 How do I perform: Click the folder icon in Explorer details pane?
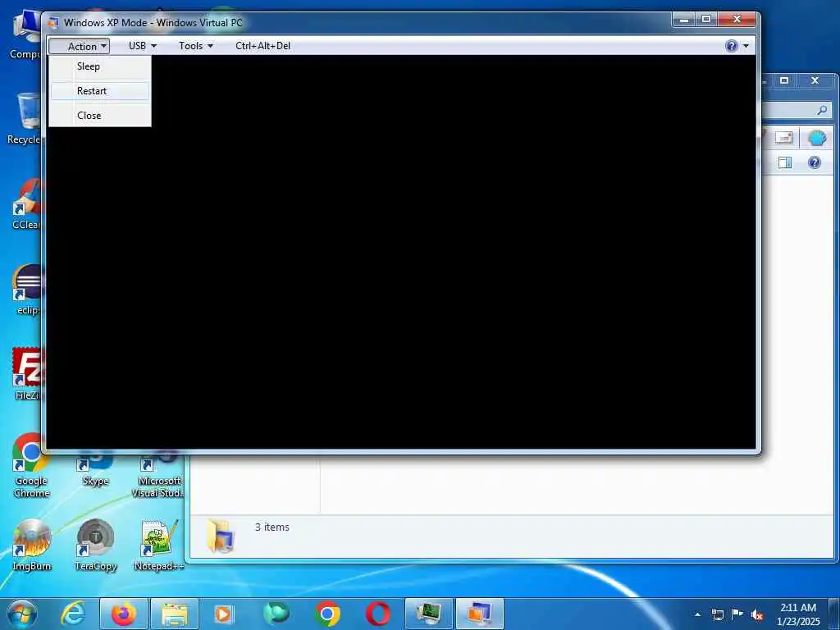point(221,536)
